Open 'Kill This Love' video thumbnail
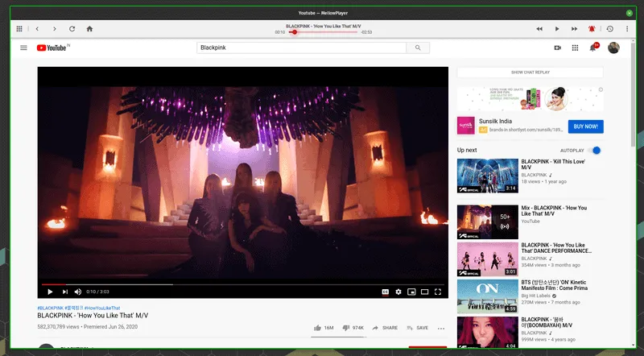Image resolution: width=644 pixels, height=356 pixels. [x=487, y=176]
